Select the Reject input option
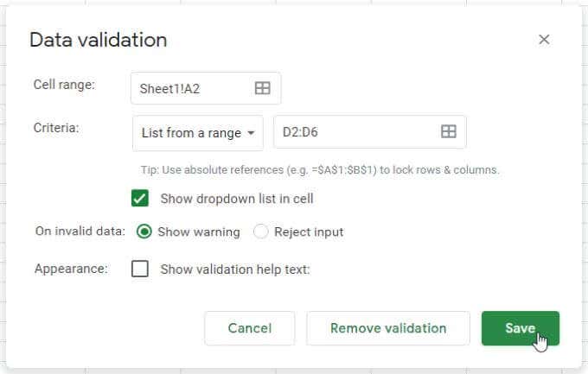The height and width of the screenshot is (374, 588). [261, 231]
